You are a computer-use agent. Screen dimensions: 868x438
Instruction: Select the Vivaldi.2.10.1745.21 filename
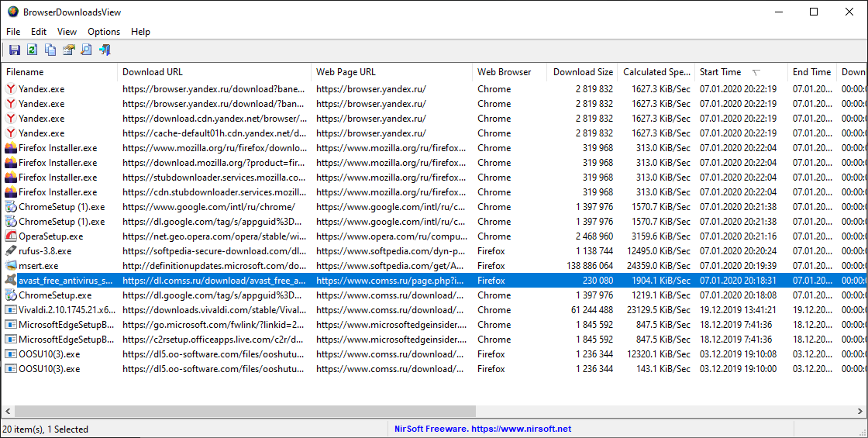(67, 310)
